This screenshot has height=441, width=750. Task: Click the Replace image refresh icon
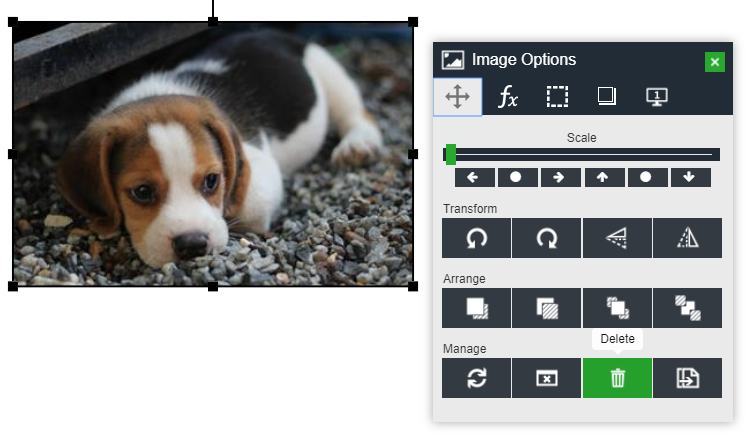(x=477, y=378)
